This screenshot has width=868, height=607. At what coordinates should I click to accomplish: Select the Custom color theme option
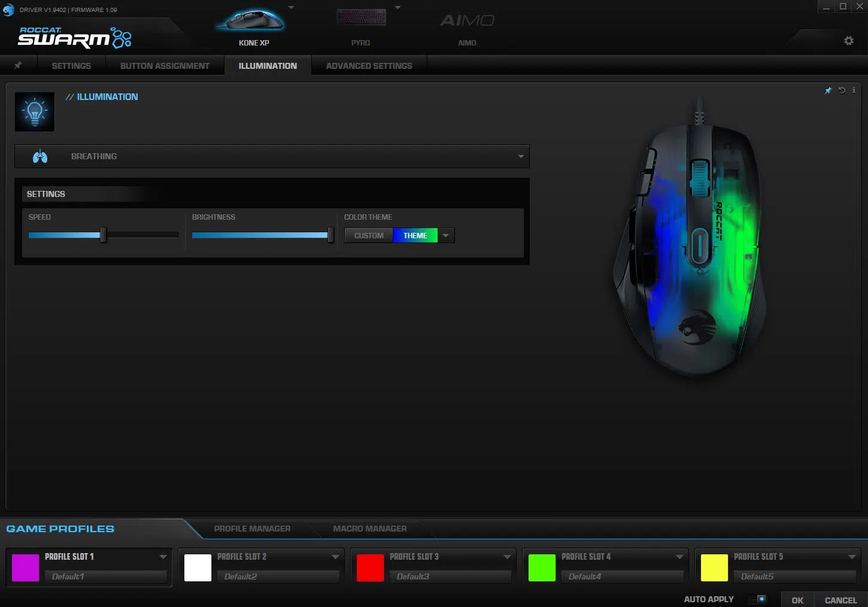pyautogui.click(x=369, y=235)
